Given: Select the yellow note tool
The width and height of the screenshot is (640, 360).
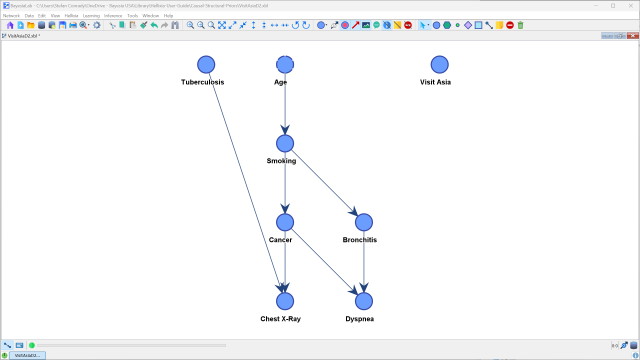Looking at the screenshot, I should [500, 25].
